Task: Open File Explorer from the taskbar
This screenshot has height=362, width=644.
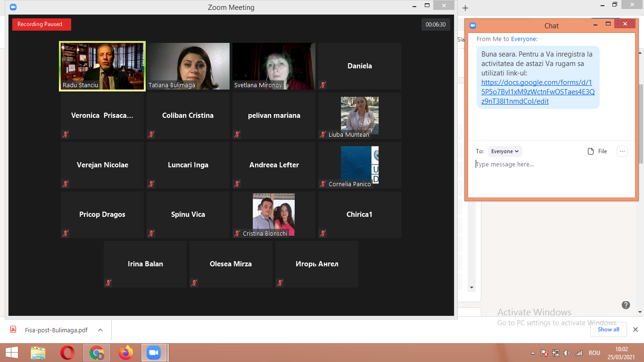Action: [38, 353]
